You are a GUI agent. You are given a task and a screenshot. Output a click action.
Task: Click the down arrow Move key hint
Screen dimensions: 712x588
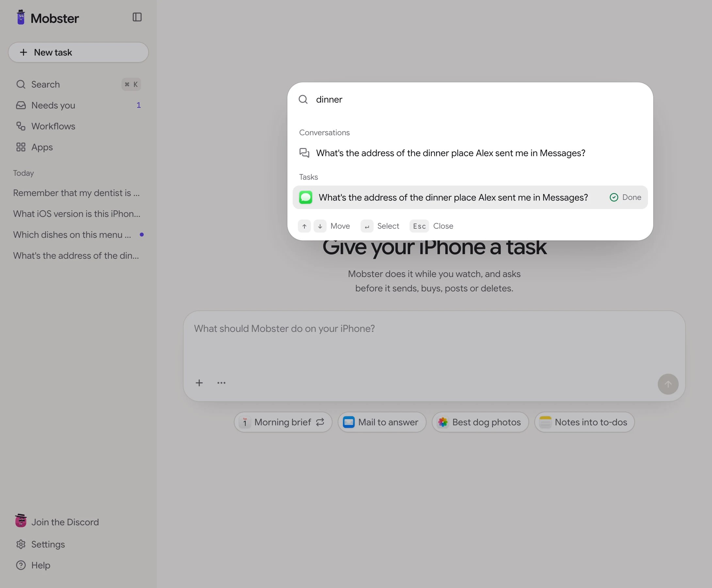point(320,226)
